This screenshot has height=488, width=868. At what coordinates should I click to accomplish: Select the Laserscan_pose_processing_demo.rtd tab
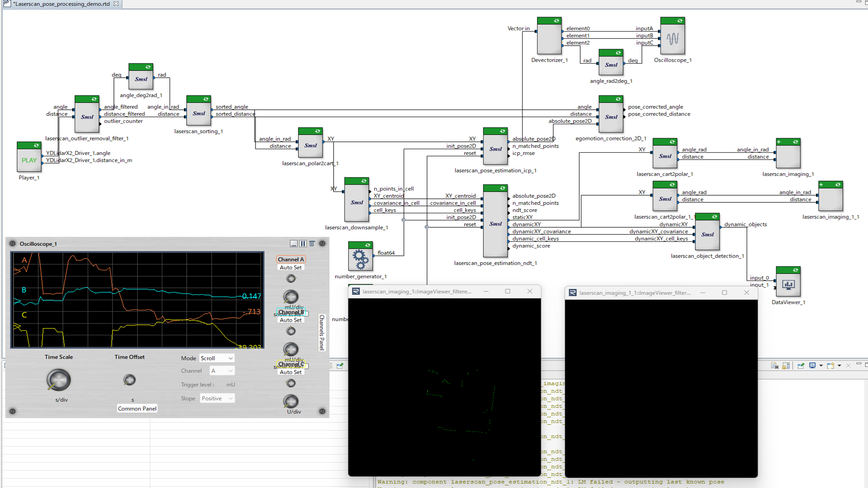tap(62, 4)
